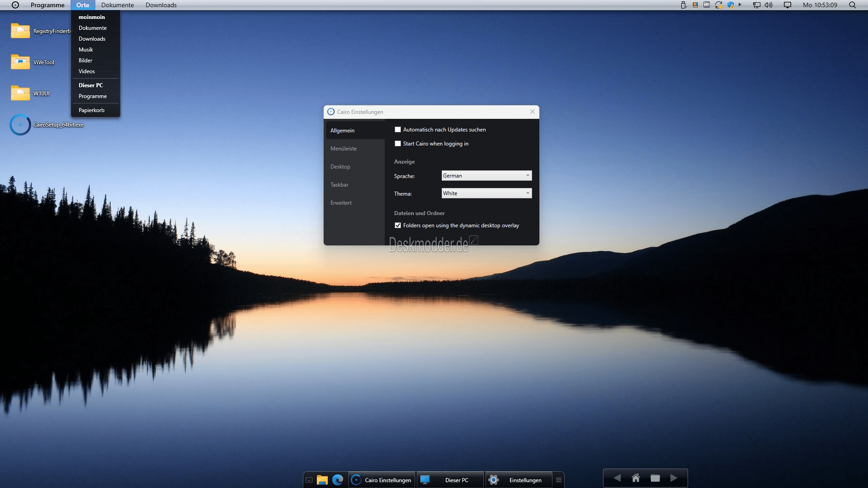Click the Home icon in the desktop navigation bar
868x488 pixels.
pyautogui.click(x=636, y=478)
